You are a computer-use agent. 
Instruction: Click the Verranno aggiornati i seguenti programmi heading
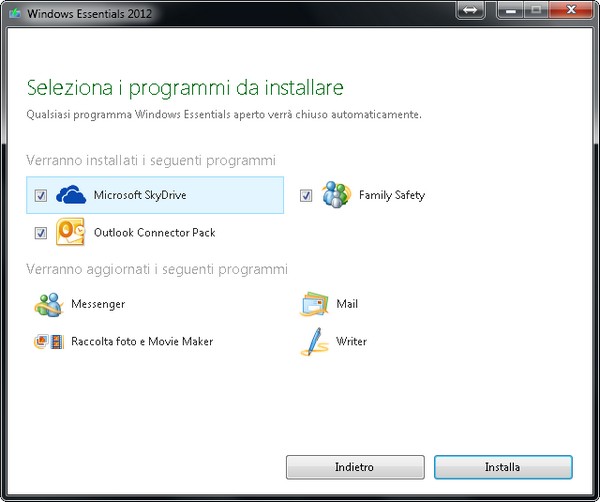pos(157,269)
